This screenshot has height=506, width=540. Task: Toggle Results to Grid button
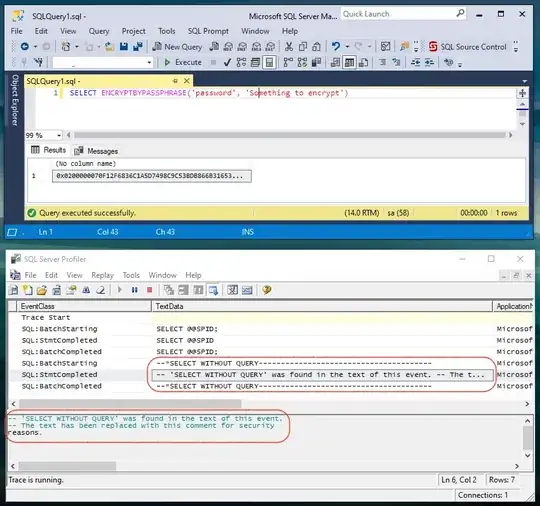click(349, 62)
